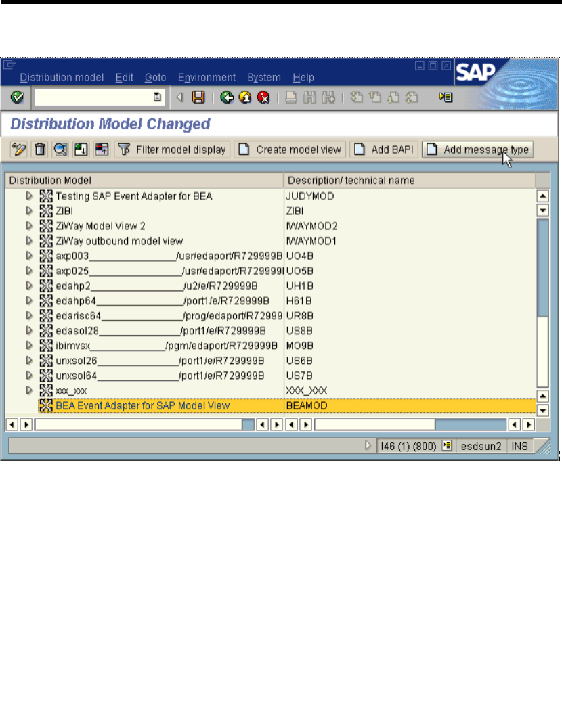Toggle display/change mode with pencil icon
562x728 pixels.
point(19,150)
